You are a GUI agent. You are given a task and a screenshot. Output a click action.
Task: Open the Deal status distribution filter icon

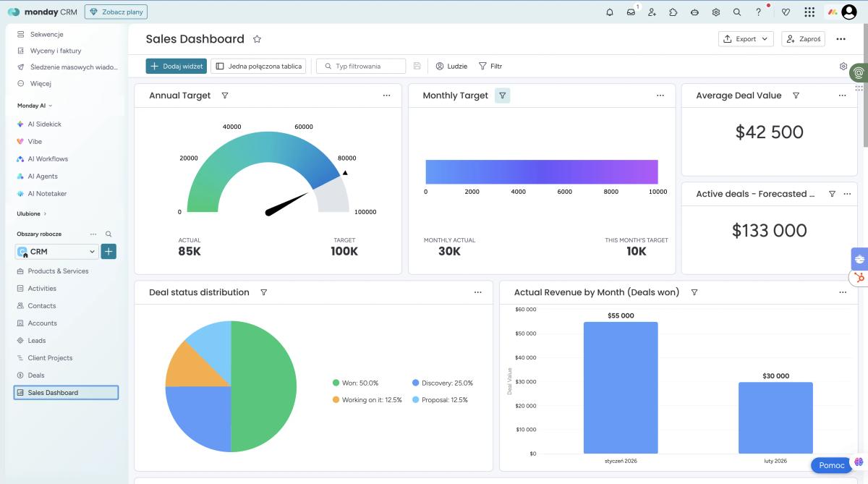point(263,292)
